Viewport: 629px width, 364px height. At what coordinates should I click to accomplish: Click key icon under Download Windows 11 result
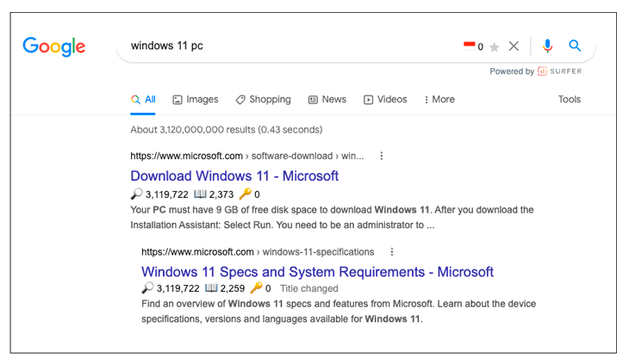click(x=245, y=194)
